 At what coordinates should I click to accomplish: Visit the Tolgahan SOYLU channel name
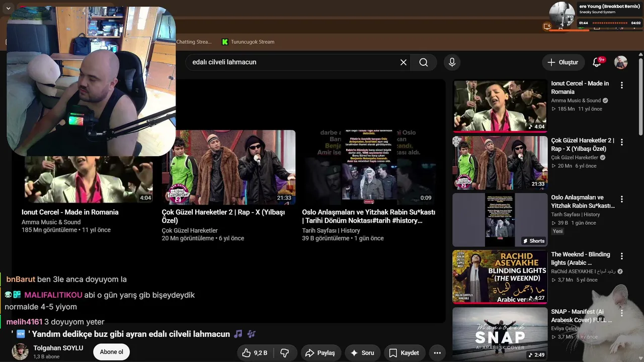pyautogui.click(x=58, y=348)
